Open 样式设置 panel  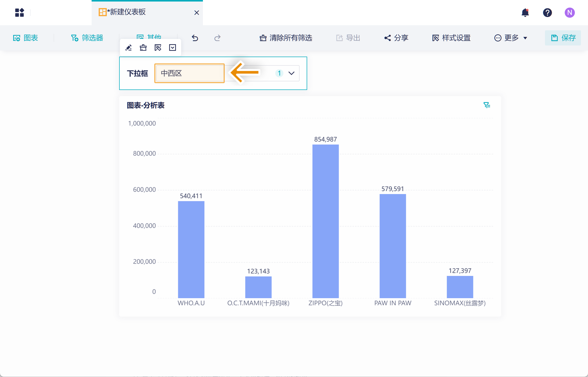[x=451, y=38]
